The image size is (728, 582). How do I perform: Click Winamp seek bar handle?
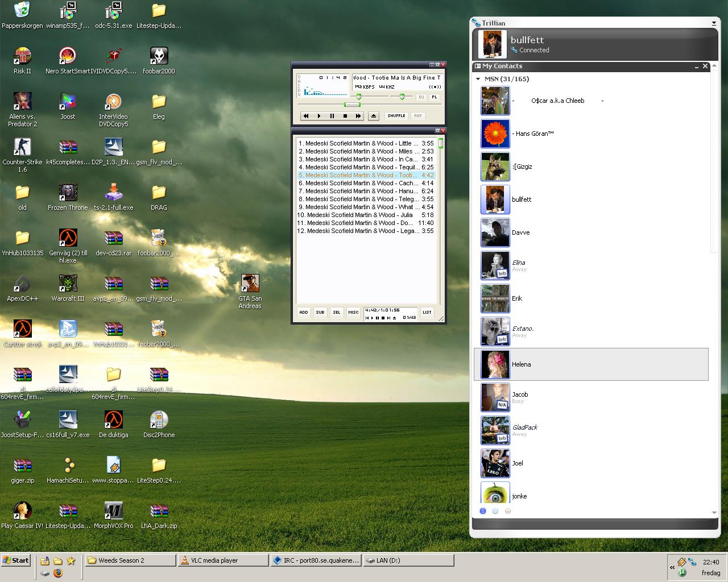[352, 105]
